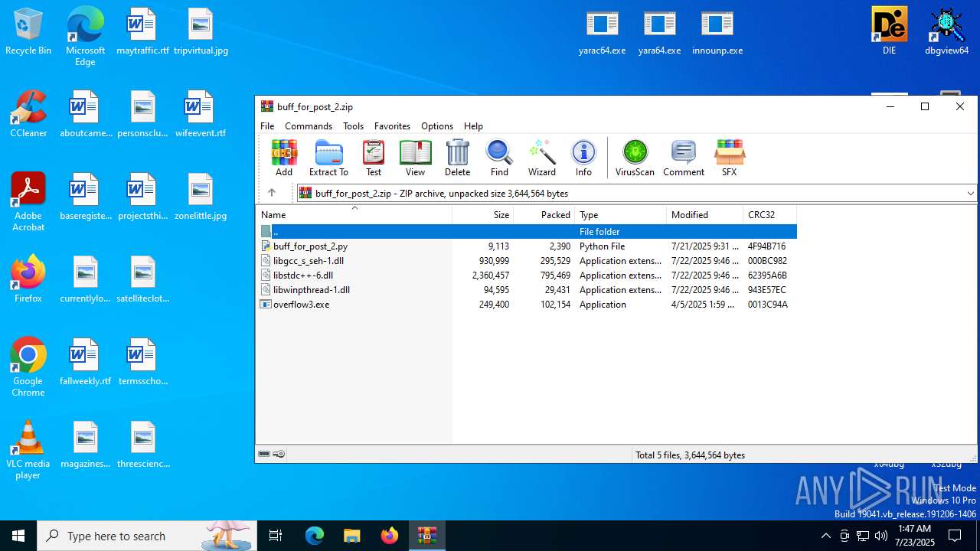The height and width of the screenshot is (551, 980).
Task: Select the DIE desktop shortcut
Action: (889, 31)
